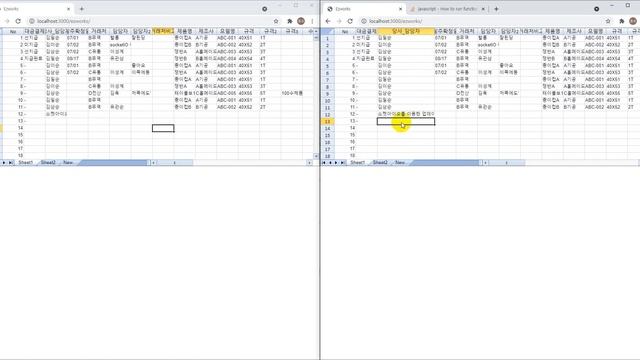Click the outlined active cell in left spreadsheet

(163, 128)
